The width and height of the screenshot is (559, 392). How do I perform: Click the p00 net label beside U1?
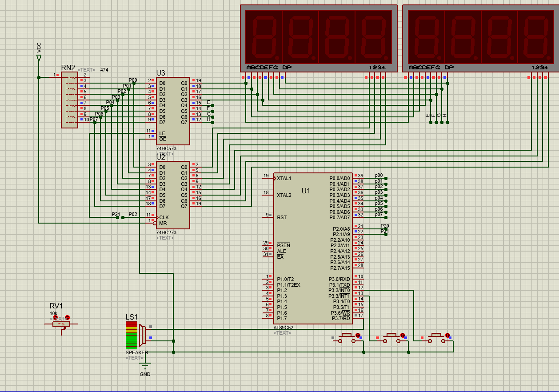click(x=379, y=176)
